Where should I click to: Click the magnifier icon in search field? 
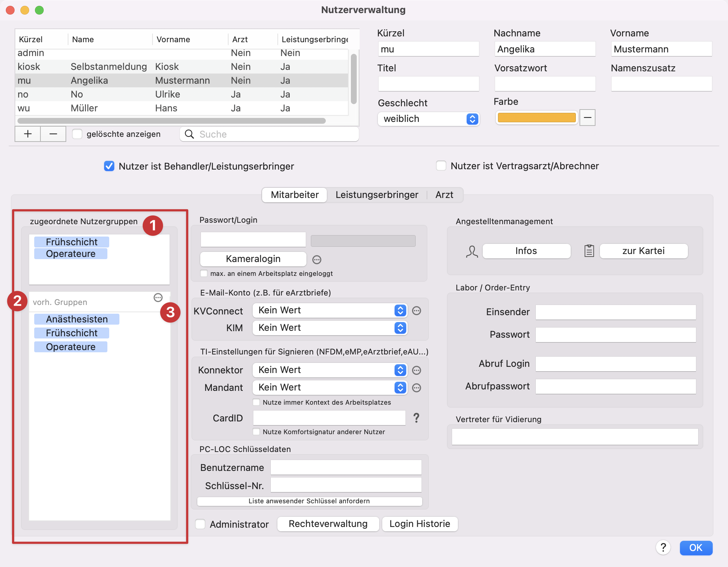click(x=189, y=134)
